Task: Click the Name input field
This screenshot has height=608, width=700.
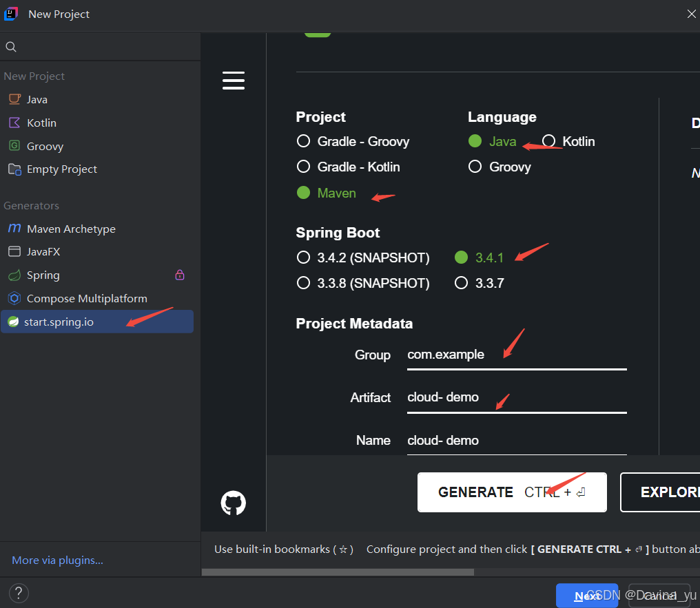Action: tap(517, 441)
